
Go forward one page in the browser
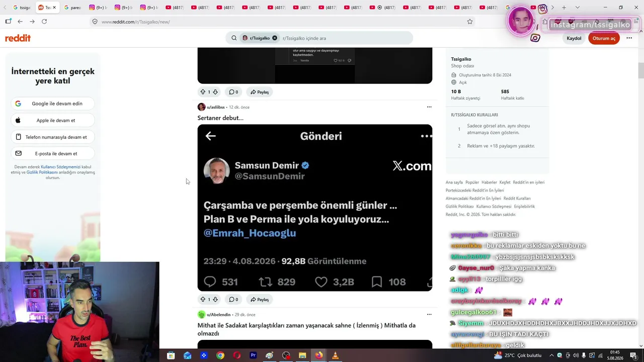(x=32, y=22)
